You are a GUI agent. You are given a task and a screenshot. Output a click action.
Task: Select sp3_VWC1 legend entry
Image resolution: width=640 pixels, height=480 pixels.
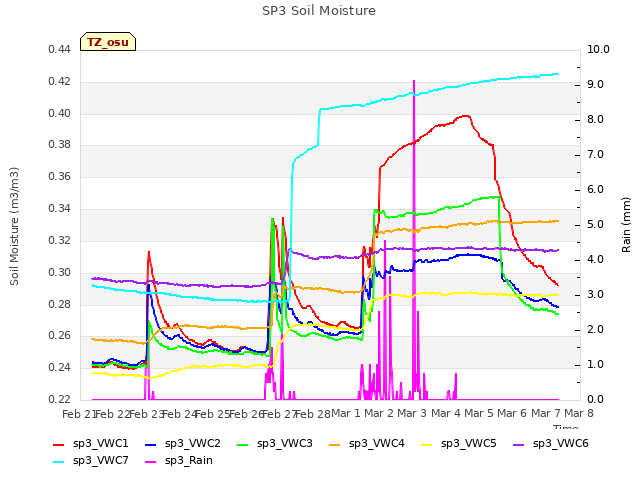point(91,443)
